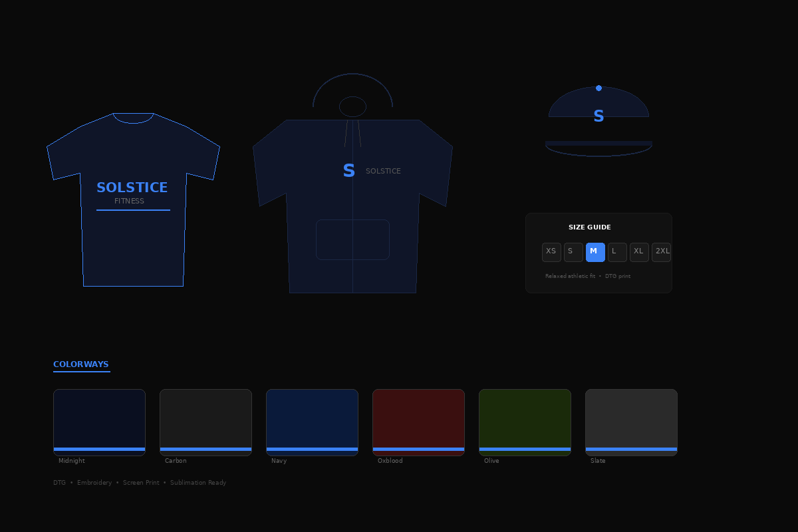Pick size L in the size guide

[x=617, y=252]
